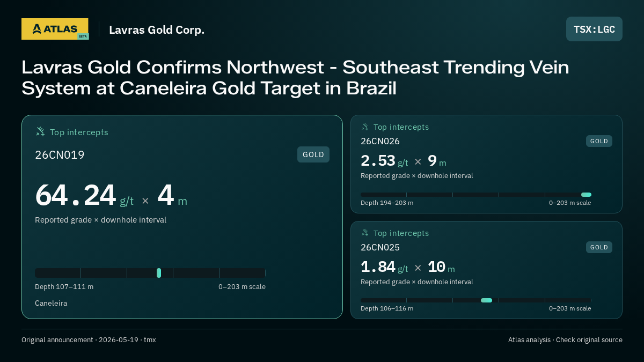
Task: Click the depth marker on 26CN019 scale bar
Action: click(x=159, y=273)
